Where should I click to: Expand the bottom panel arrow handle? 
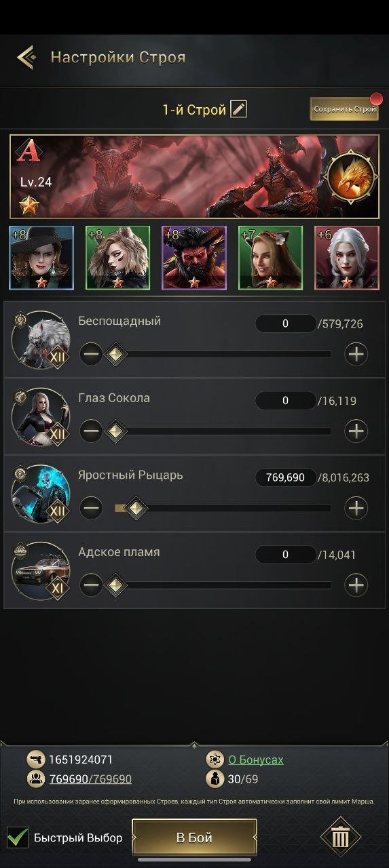[x=194, y=745]
